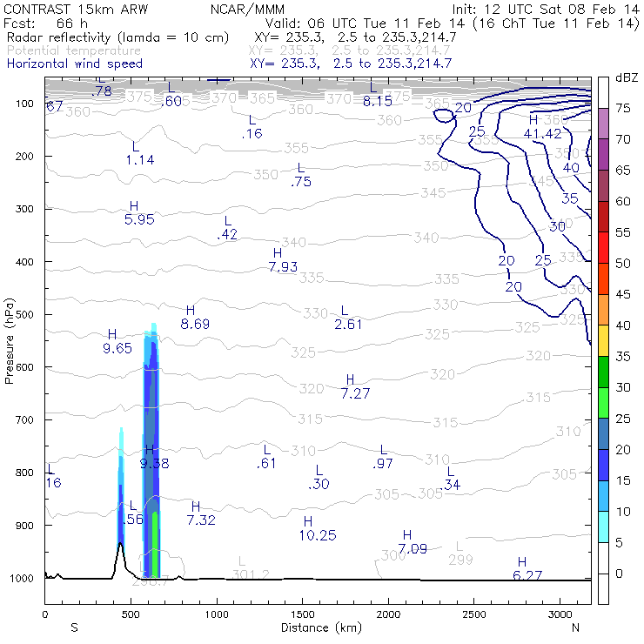Click the '2500' distance axis tick label
Image resolution: width=644 pixels, height=644 pixels.
[x=474, y=614]
